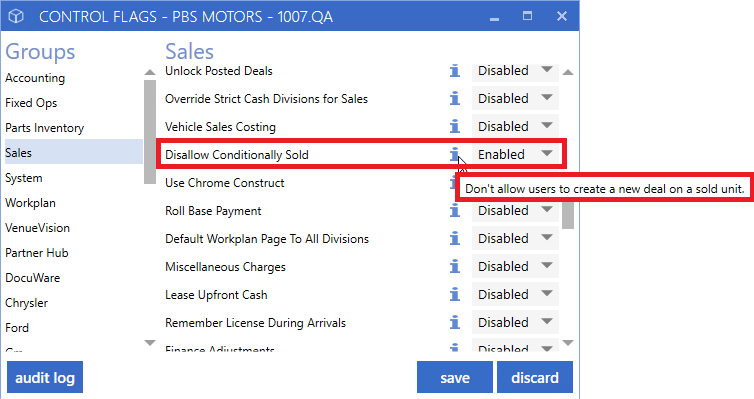Click info icon for Override Strict Cash Divisions
754x399 pixels.
tap(454, 99)
